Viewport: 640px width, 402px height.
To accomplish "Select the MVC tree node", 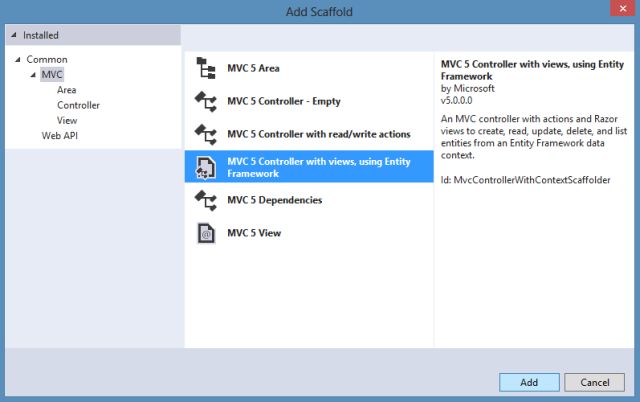I will point(52,75).
